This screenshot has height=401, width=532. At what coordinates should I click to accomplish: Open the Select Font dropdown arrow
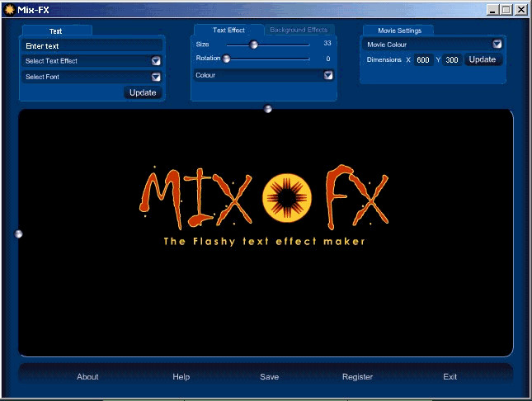[156, 77]
